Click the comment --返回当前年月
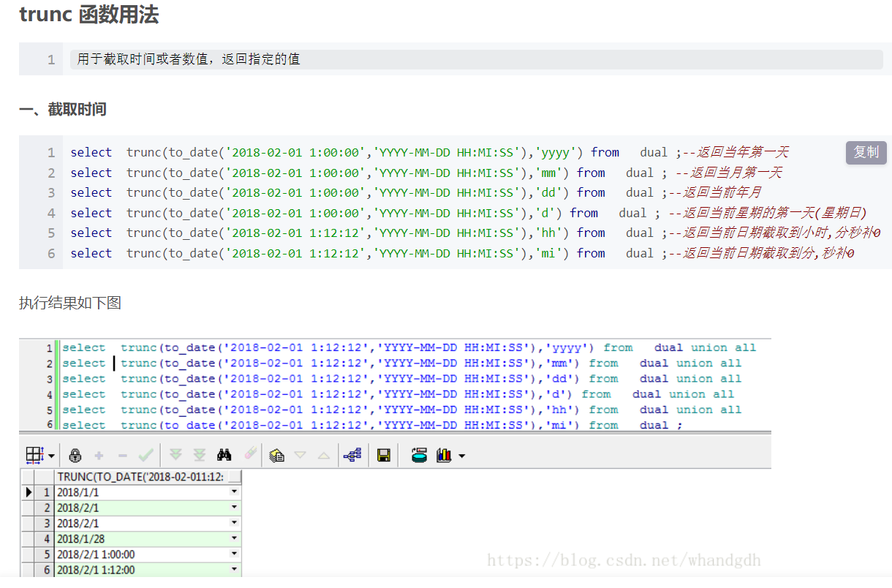The width and height of the screenshot is (892, 588). tap(715, 192)
